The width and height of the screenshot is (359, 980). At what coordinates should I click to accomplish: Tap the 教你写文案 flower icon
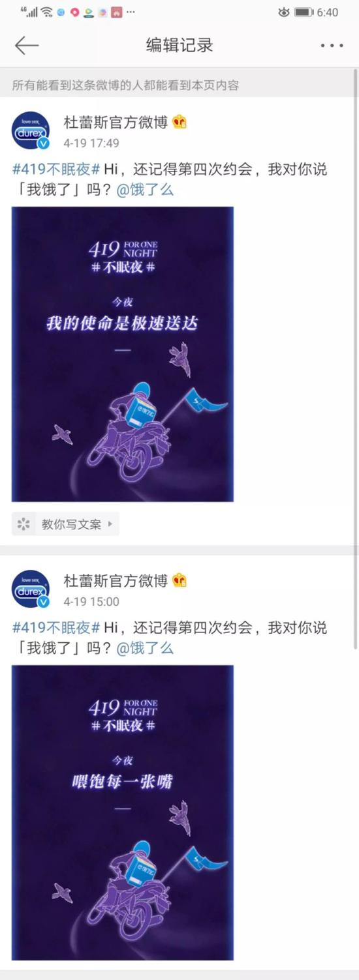(x=24, y=524)
